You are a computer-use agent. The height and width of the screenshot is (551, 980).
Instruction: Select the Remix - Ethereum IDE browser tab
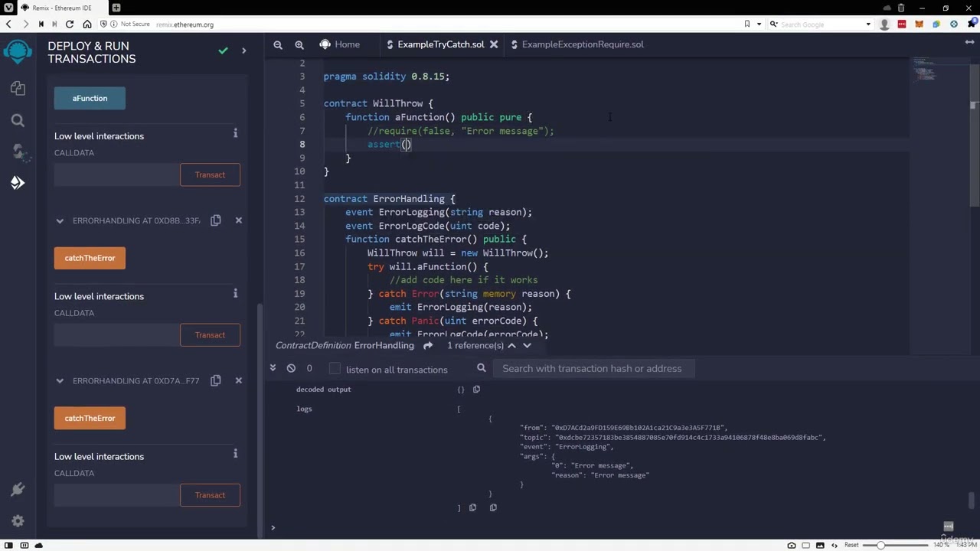click(x=63, y=8)
